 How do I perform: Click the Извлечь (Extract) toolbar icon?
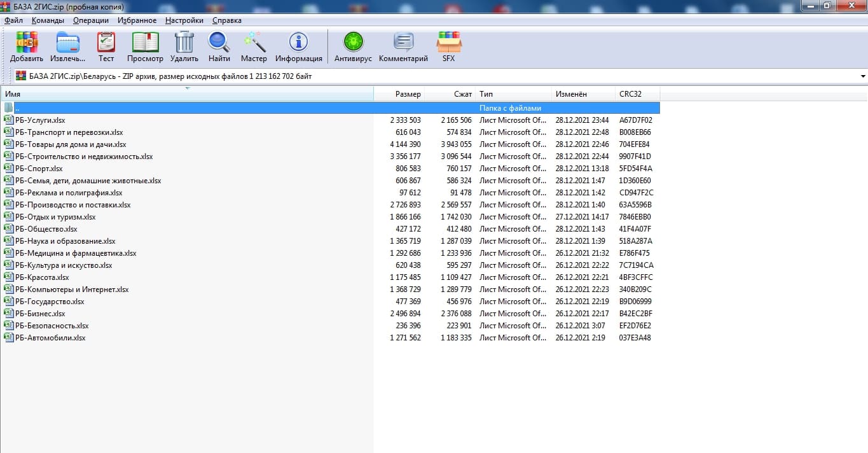click(68, 43)
